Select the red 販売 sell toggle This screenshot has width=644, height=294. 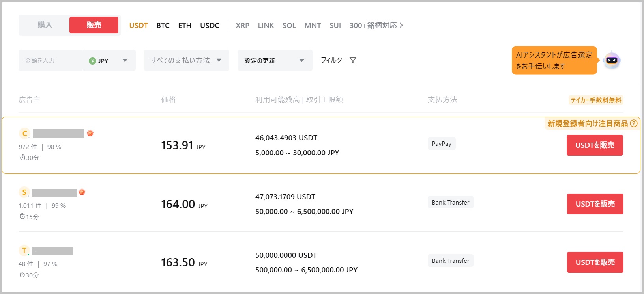(x=94, y=25)
